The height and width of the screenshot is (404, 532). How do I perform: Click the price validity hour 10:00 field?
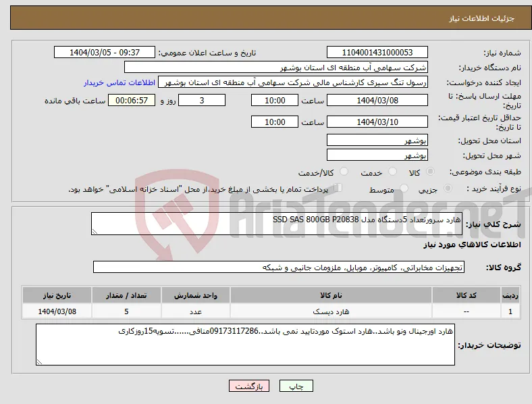click(x=275, y=122)
